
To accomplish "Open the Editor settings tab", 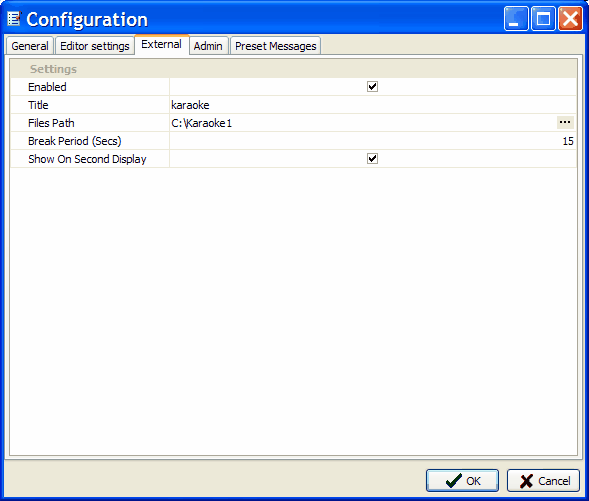I will 95,46.
